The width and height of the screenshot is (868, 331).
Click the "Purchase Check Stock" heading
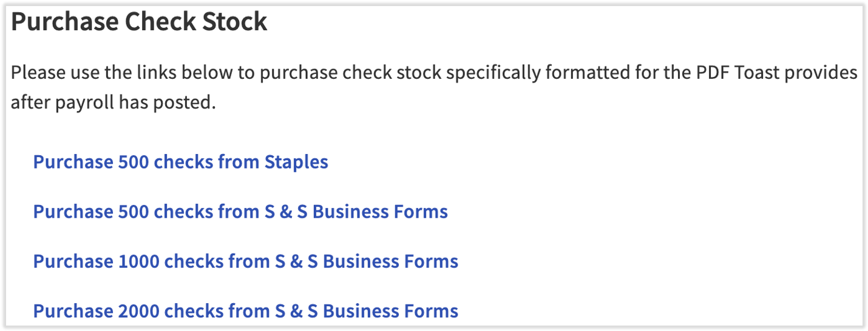coord(139,22)
